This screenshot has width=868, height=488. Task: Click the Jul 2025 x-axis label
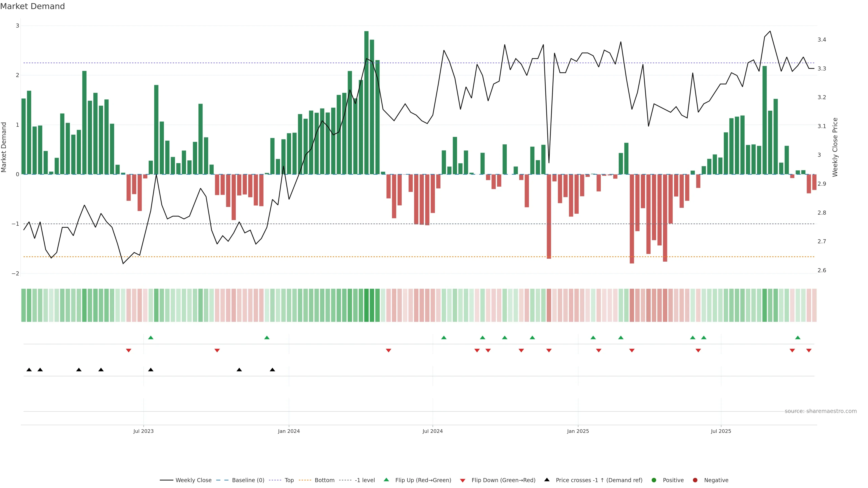point(721,431)
